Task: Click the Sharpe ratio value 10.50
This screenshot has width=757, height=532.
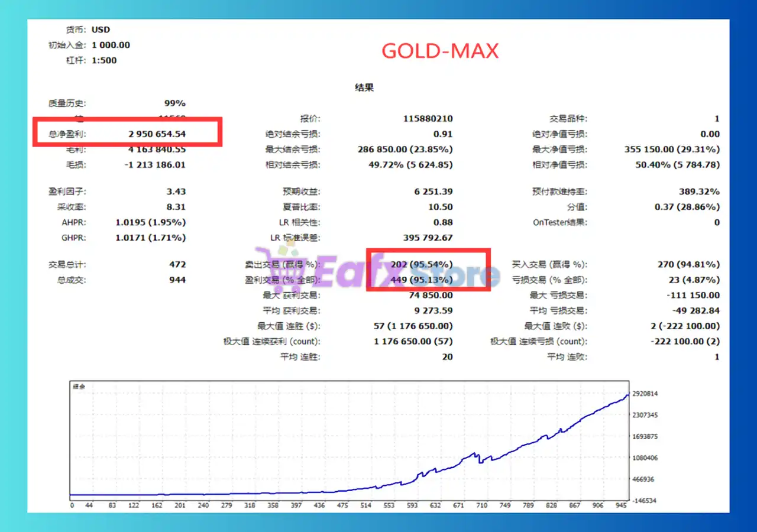Action: pos(439,207)
